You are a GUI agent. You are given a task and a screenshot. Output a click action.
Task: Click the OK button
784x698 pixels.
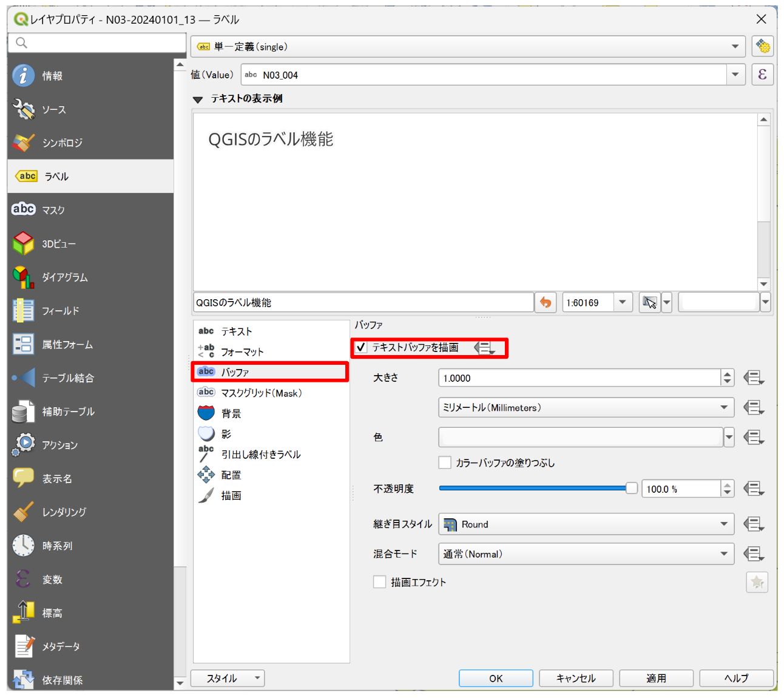(x=496, y=678)
